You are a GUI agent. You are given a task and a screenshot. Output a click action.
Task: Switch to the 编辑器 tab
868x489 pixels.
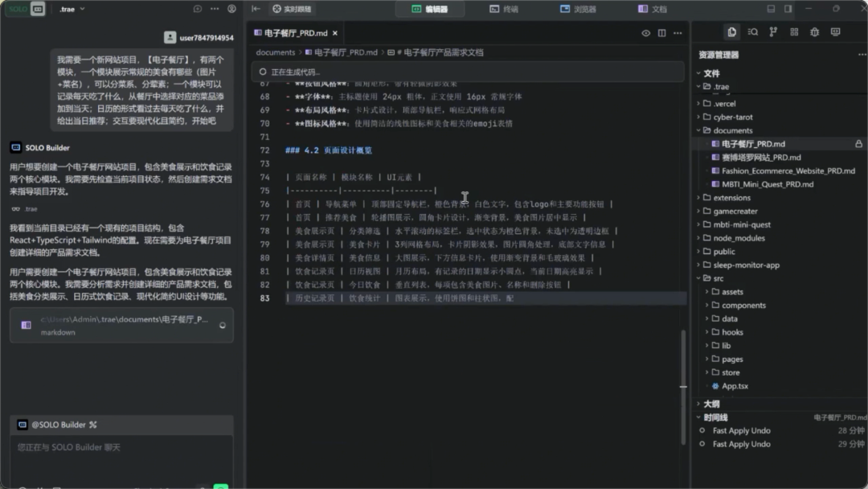pos(430,9)
